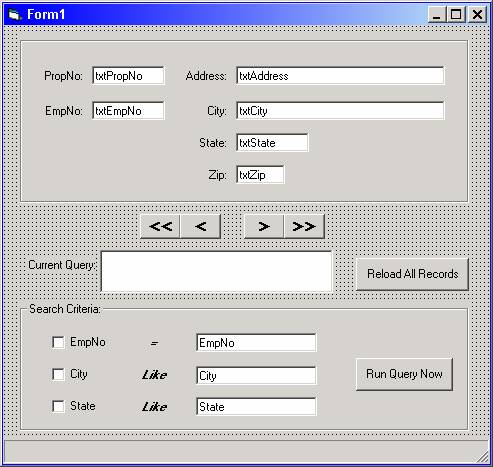
Task: Go to first record with << button
Action: (160, 227)
